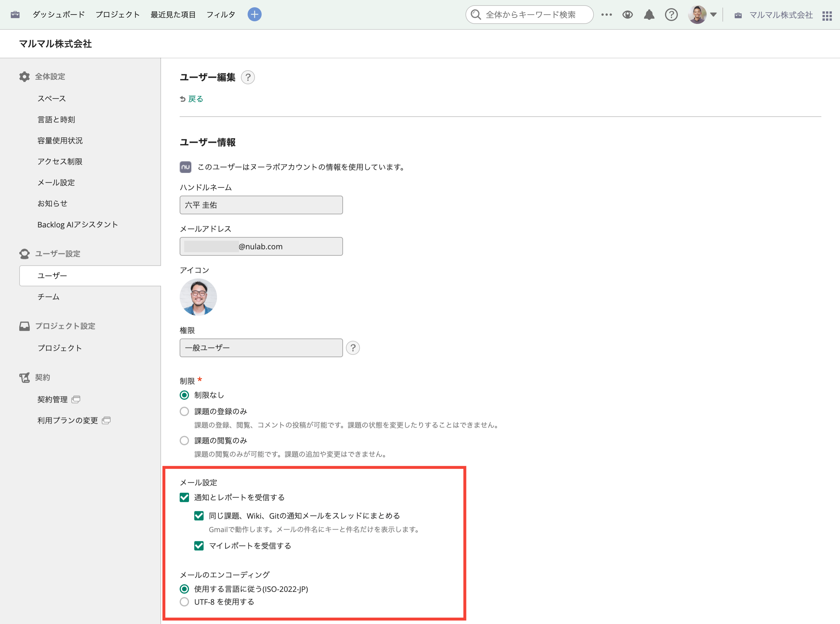Click the Nulab account logo icon
The height and width of the screenshot is (624, 840).
pos(185,167)
